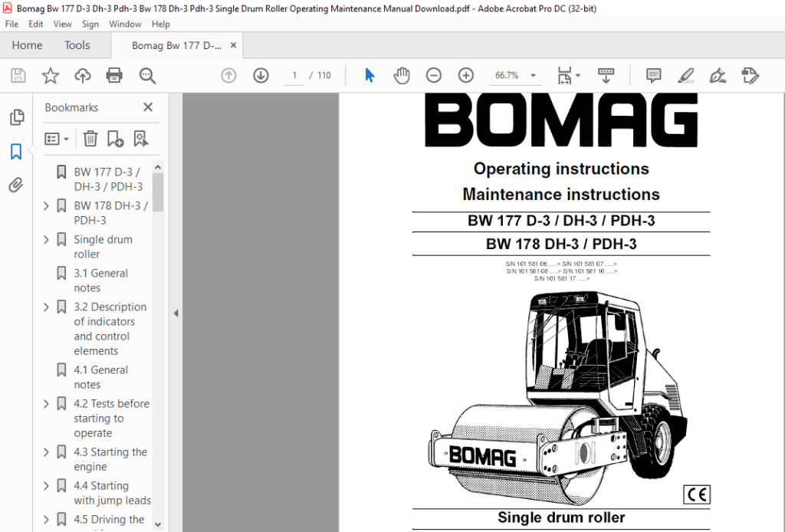Expand the 4.5 Driving the bookmark
The height and width of the screenshot is (532, 785).
[x=46, y=520]
